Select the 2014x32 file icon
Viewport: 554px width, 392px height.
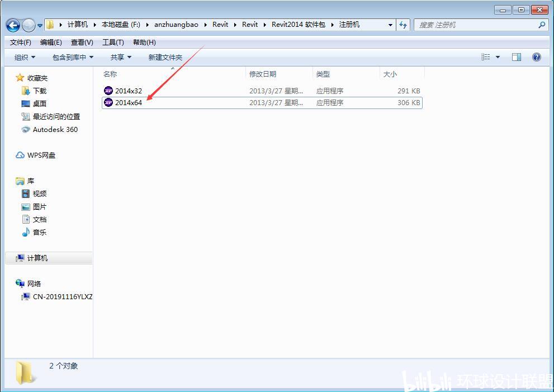click(x=108, y=91)
